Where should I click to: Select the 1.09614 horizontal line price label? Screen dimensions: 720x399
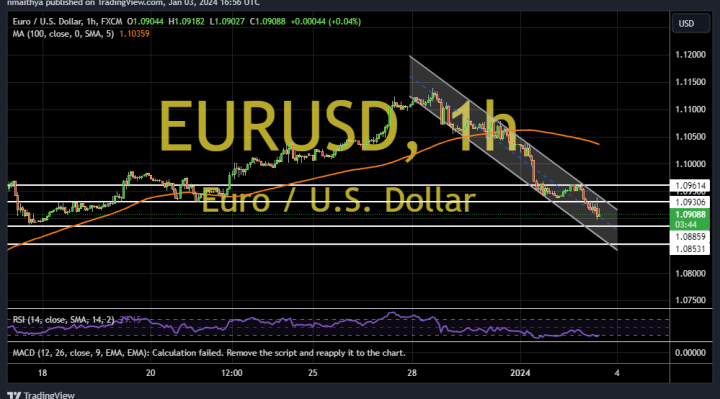[x=690, y=185]
